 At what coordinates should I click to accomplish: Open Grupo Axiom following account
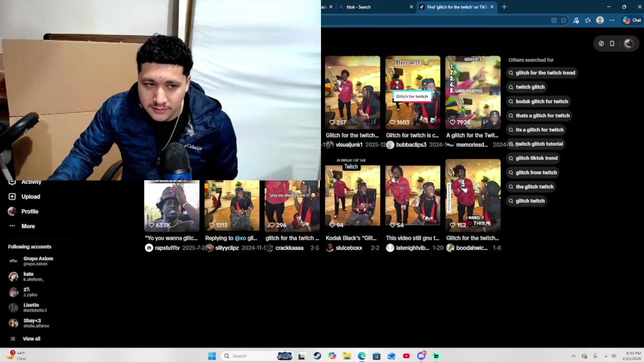point(31,261)
